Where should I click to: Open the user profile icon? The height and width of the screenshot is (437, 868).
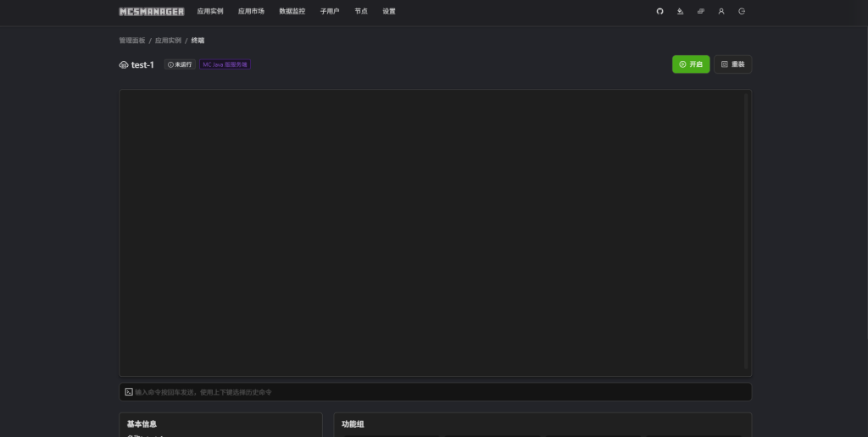[x=721, y=12]
